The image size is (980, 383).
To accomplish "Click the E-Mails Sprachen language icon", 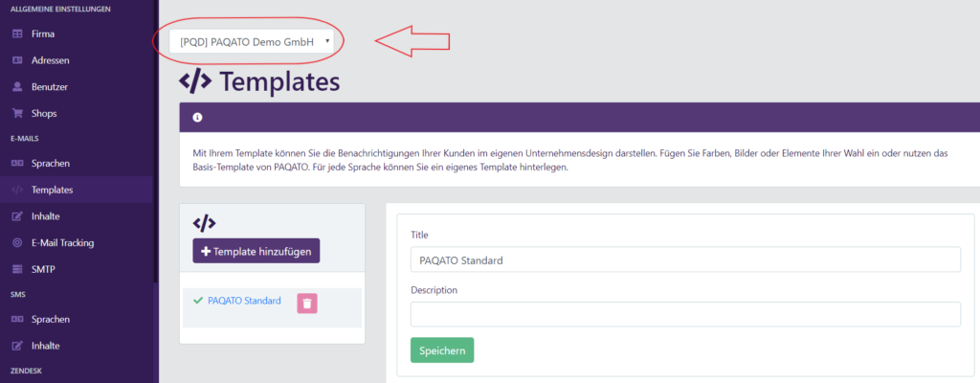I will [x=17, y=164].
